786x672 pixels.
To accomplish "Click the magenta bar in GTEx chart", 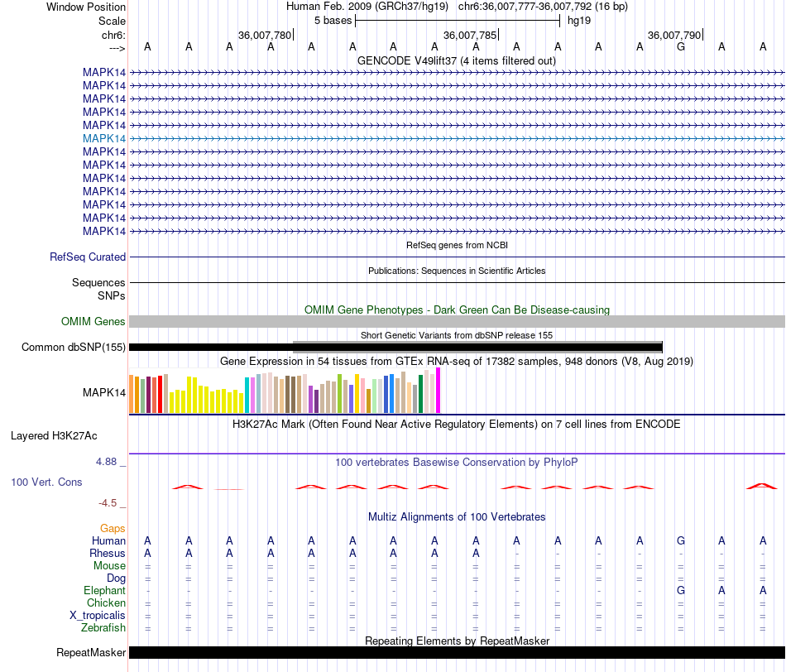I will (439, 391).
